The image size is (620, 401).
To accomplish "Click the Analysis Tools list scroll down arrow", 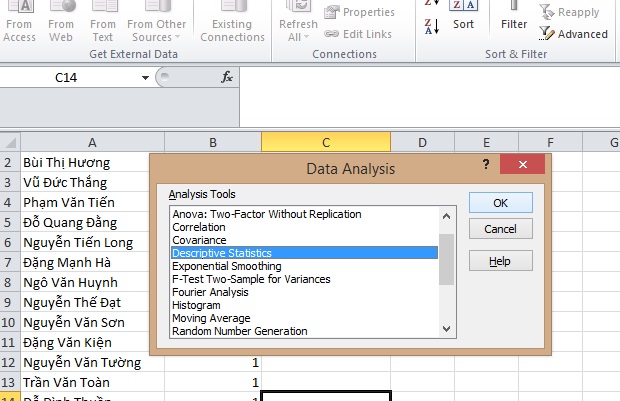I will (446, 329).
